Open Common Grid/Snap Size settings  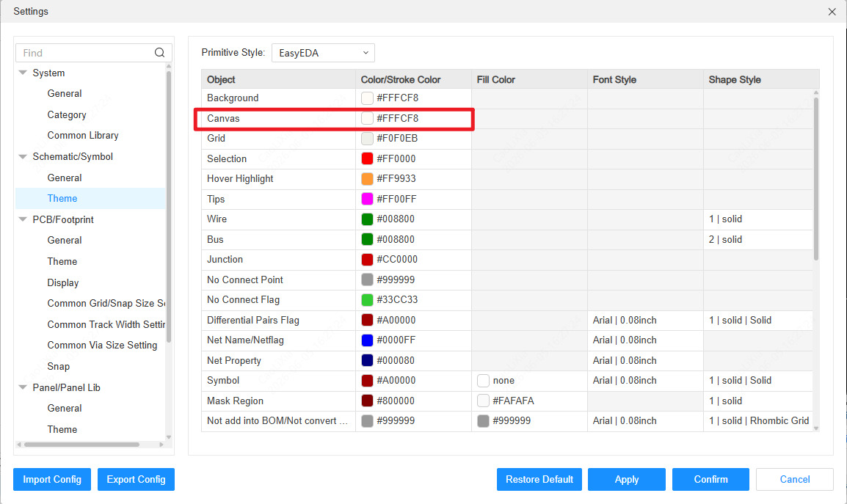click(106, 303)
